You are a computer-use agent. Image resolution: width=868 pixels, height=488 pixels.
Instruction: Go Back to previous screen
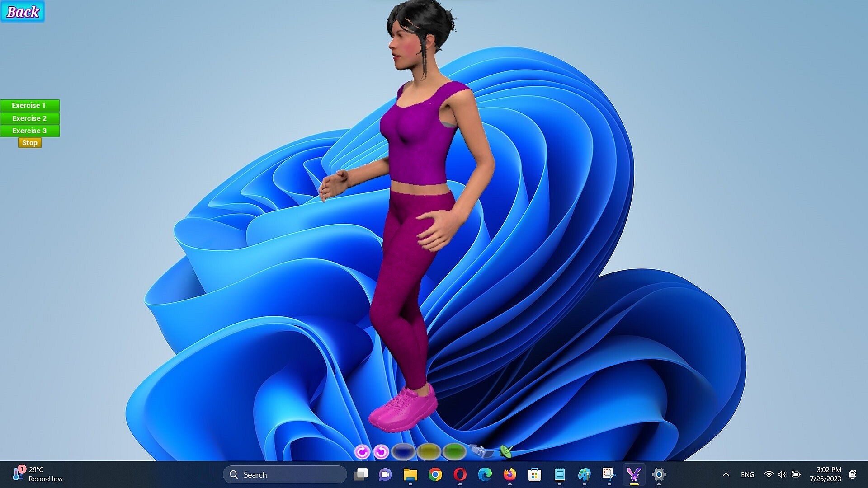pyautogui.click(x=23, y=12)
